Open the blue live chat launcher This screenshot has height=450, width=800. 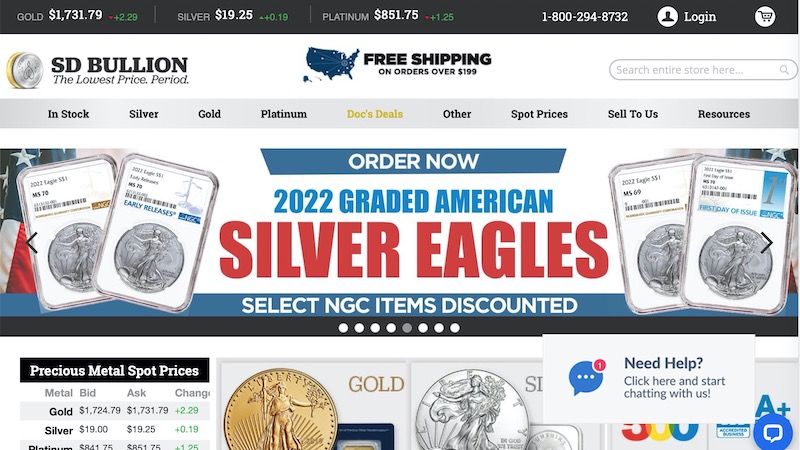tap(772, 433)
